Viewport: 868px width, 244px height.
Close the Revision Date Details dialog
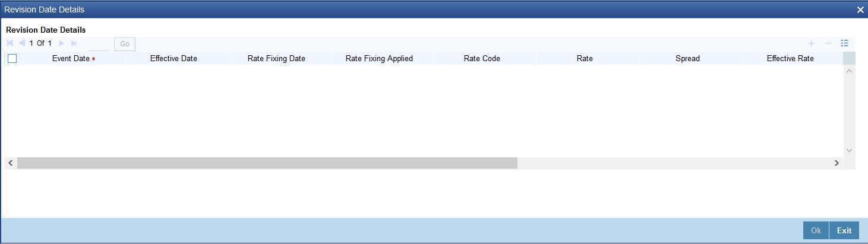pos(860,10)
